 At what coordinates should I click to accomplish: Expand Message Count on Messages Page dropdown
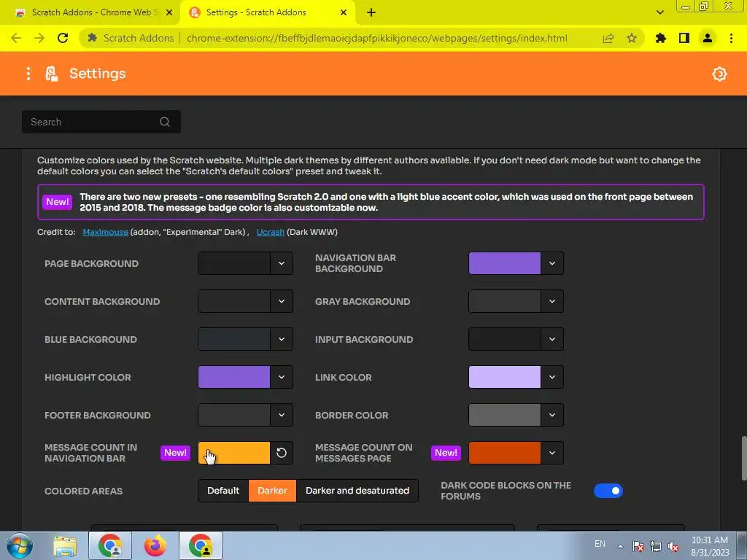[x=552, y=453]
